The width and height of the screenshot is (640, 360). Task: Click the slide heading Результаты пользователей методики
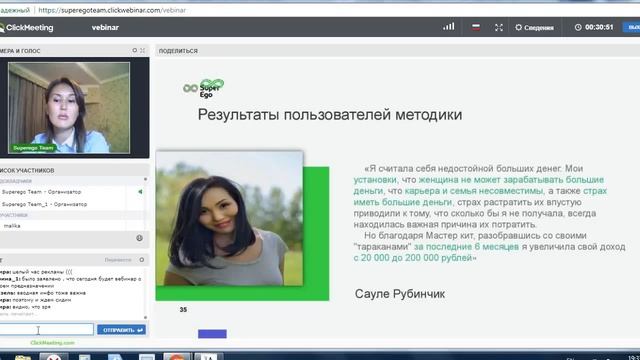tap(330, 115)
